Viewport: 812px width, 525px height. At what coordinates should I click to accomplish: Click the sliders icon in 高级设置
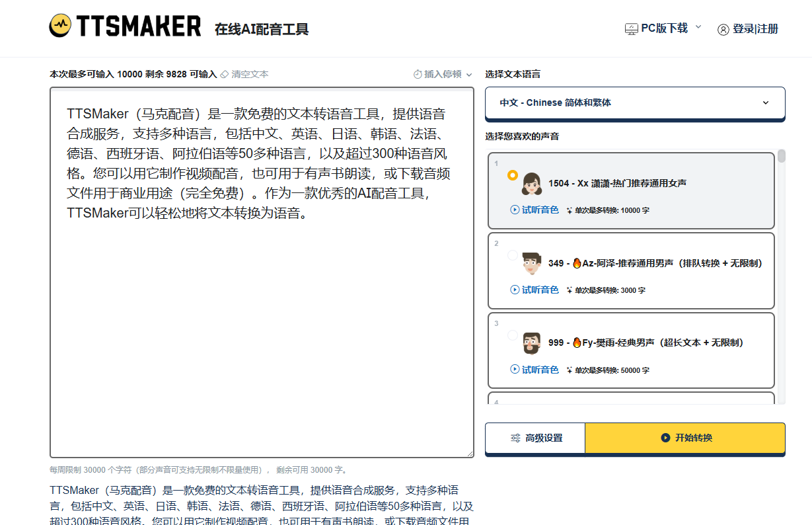click(516, 438)
